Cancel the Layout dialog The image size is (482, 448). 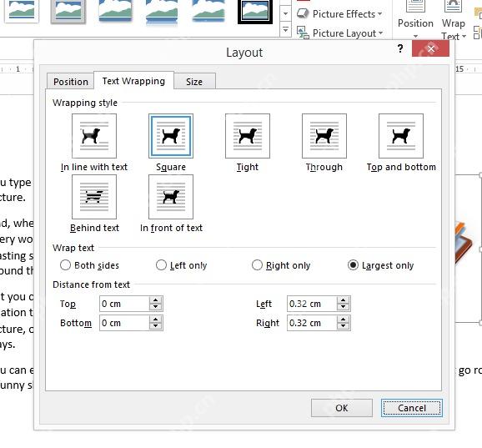[x=412, y=408]
